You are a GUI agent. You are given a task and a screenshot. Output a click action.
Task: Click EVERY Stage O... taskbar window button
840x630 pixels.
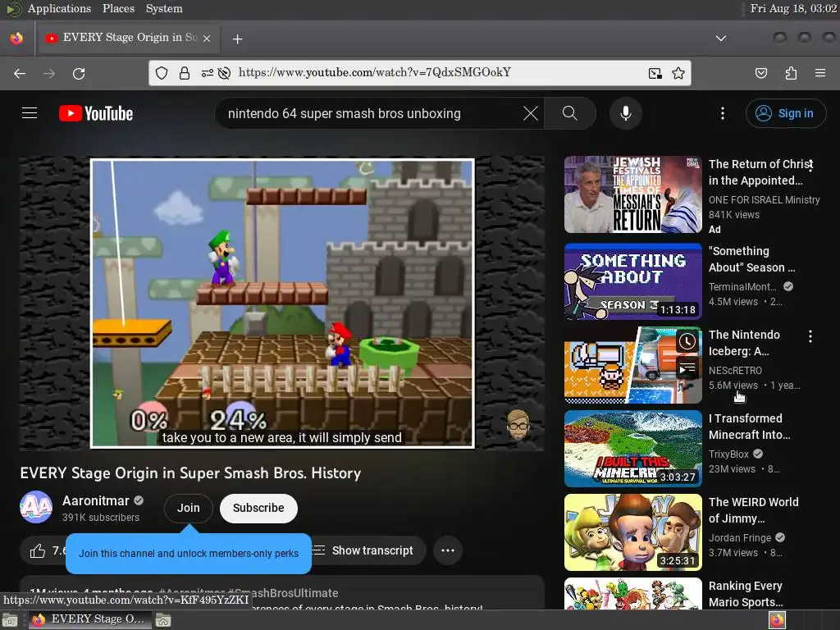coord(89,619)
